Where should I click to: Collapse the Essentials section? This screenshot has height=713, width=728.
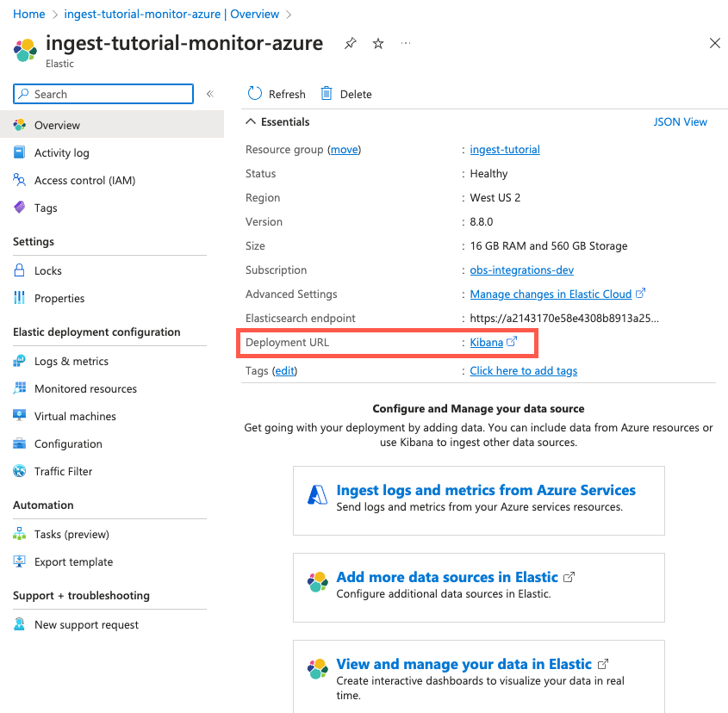[x=252, y=121]
